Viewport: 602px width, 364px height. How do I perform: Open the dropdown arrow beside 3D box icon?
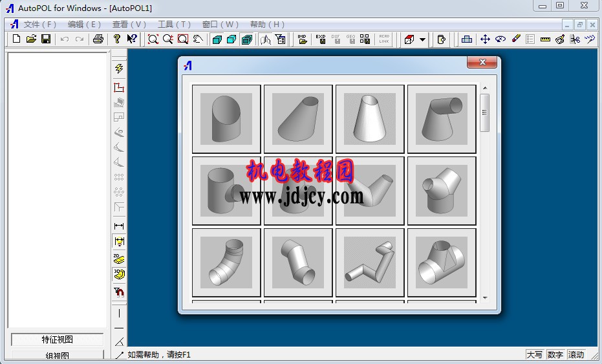(423, 39)
